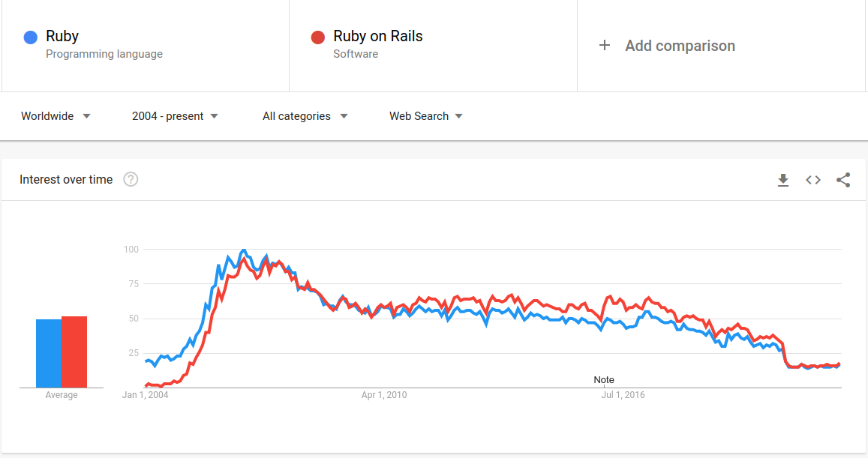The height and width of the screenshot is (458, 868).
Task: Click the red Ruby on Rails dot
Action: (318, 37)
